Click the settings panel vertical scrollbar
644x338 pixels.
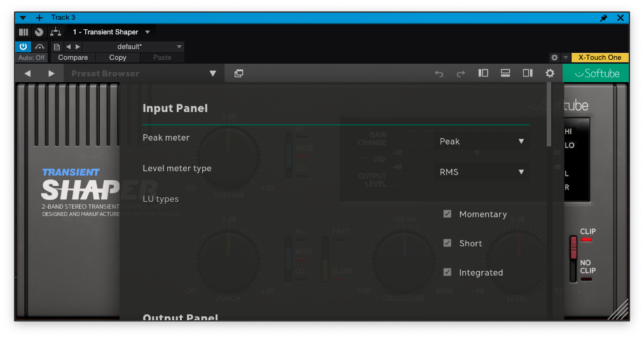[x=549, y=115]
